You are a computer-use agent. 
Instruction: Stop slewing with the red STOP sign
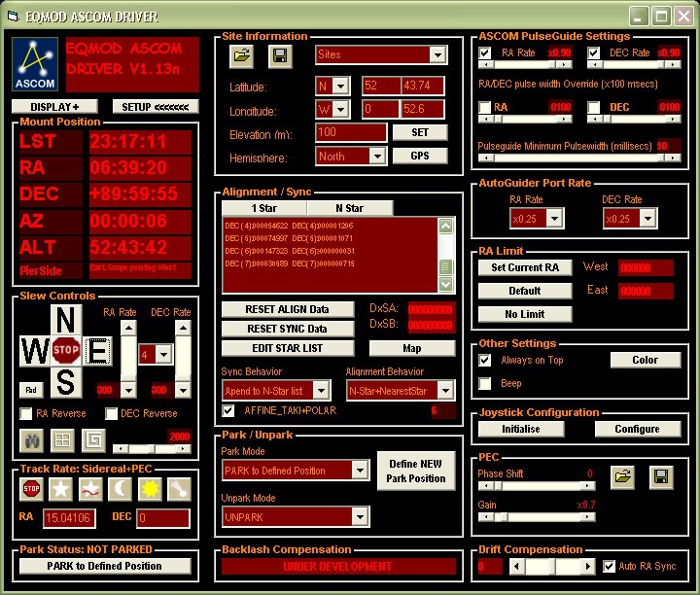(x=66, y=350)
